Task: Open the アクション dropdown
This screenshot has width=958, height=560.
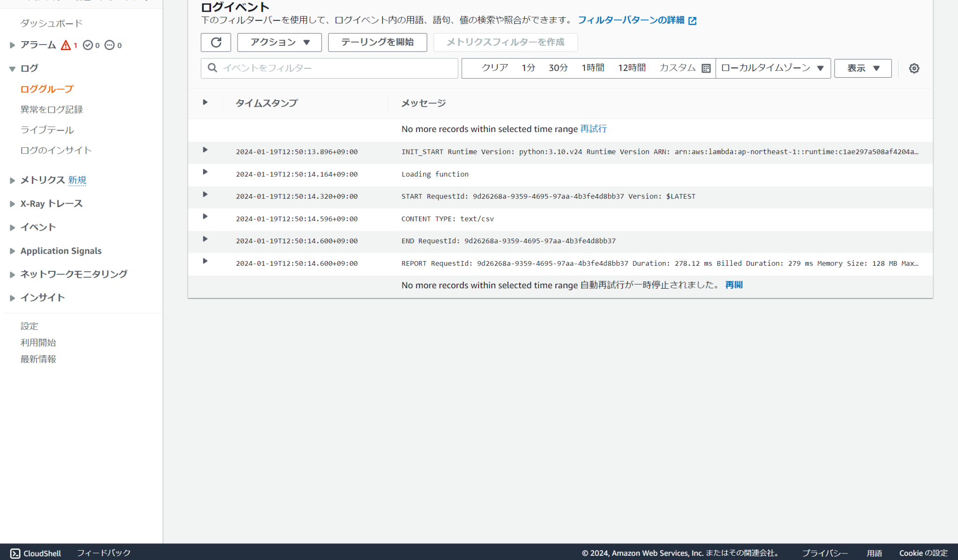Action: [279, 42]
